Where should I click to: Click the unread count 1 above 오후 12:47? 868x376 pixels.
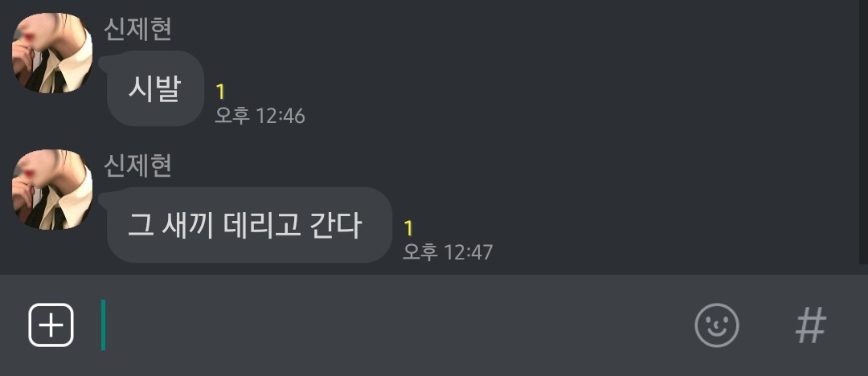408,228
